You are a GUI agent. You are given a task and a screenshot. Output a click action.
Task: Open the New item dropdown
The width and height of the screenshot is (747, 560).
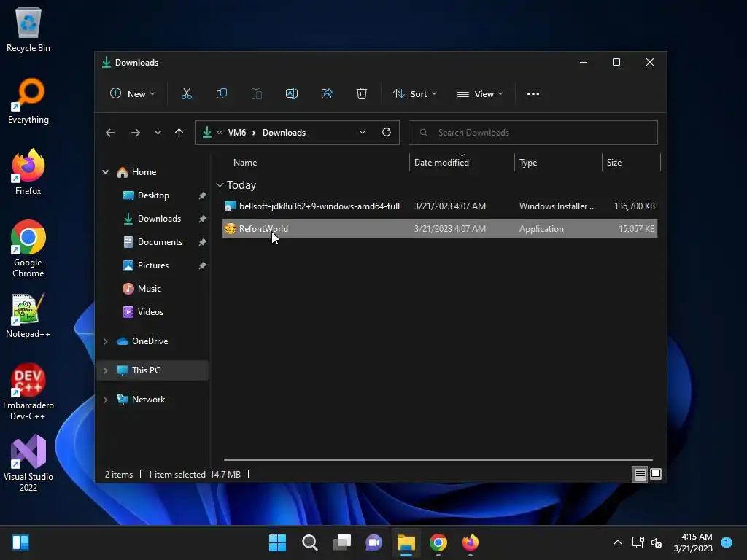(133, 94)
